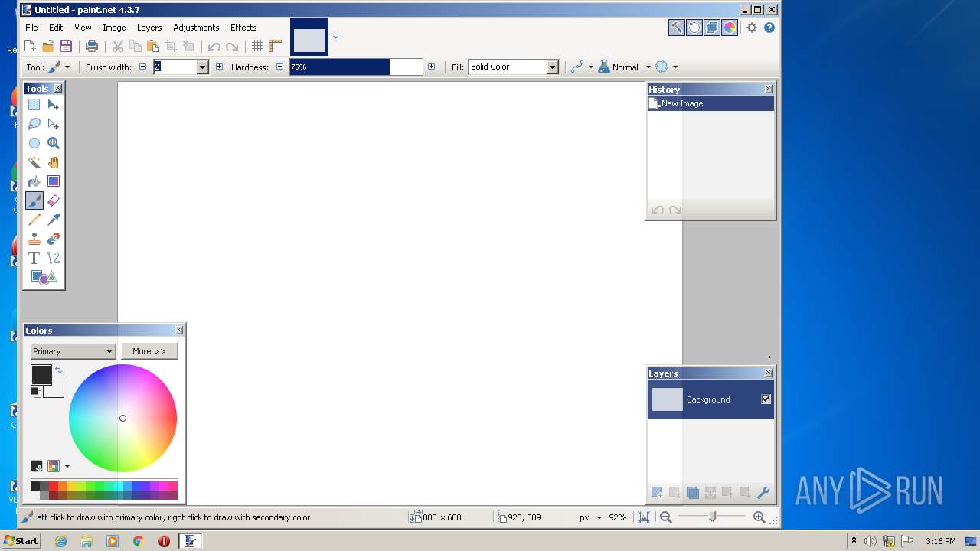
Task: Toggle the Colors window visibility button
Action: pos(730,28)
